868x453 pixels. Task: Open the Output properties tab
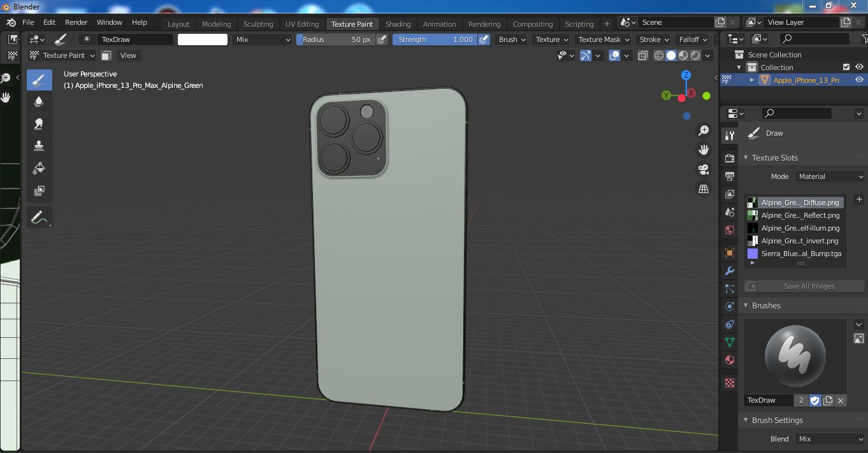click(x=730, y=176)
